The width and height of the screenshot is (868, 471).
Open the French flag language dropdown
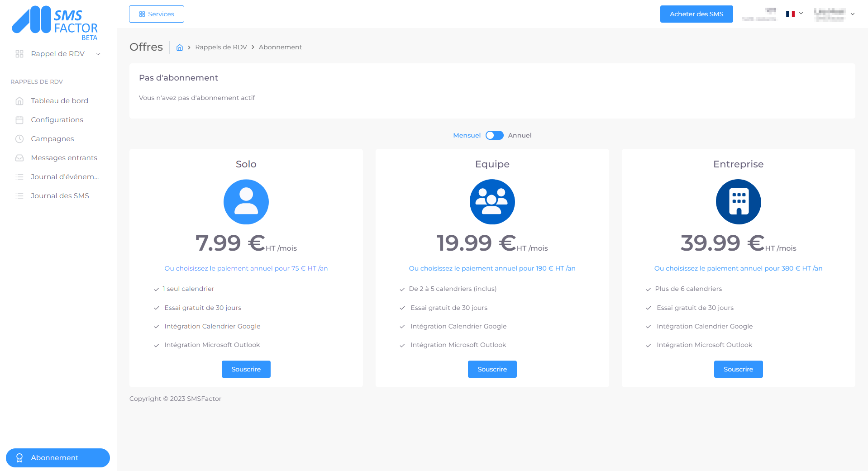(x=794, y=14)
